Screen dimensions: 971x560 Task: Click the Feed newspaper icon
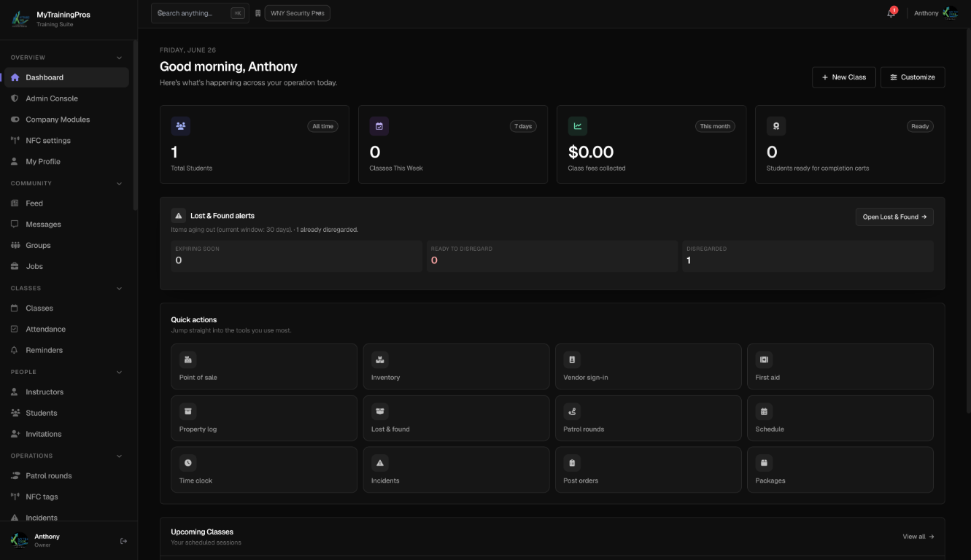click(x=15, y=203)
